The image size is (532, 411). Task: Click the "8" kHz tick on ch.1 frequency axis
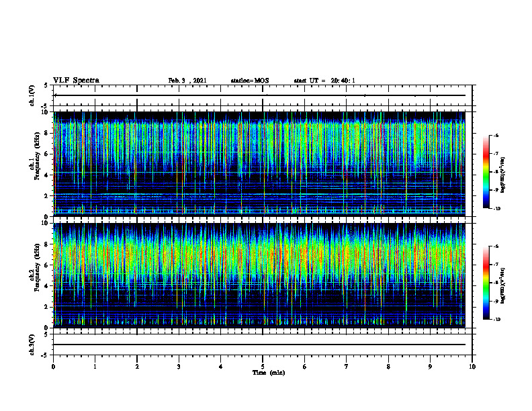pos(46,133)
